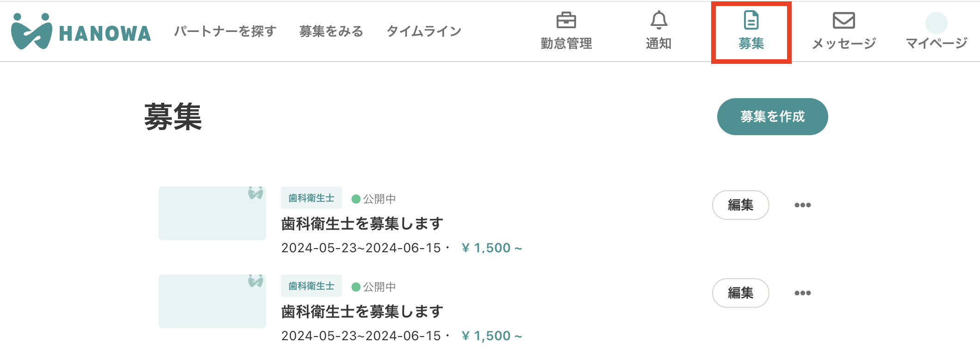Click the second listing thumbnail image
The width and height of the screenshot is (980, 349).
212,301
